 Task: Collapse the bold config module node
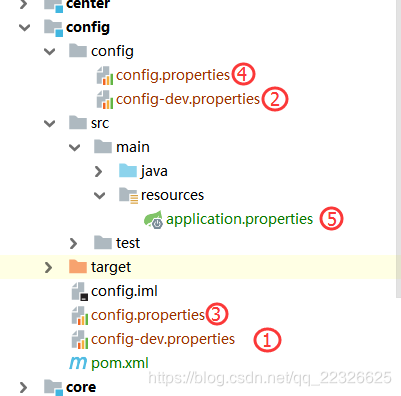click(25, 27)
